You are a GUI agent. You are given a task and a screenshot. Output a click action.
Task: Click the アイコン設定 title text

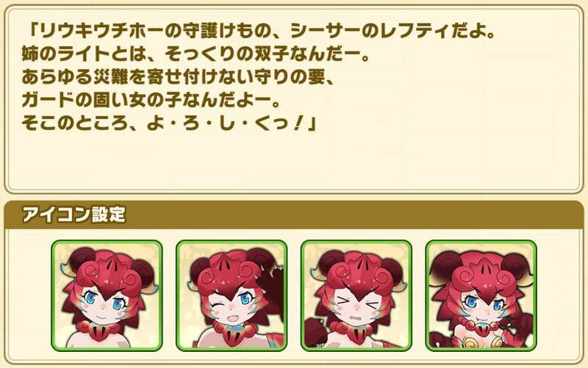[74, 214]
